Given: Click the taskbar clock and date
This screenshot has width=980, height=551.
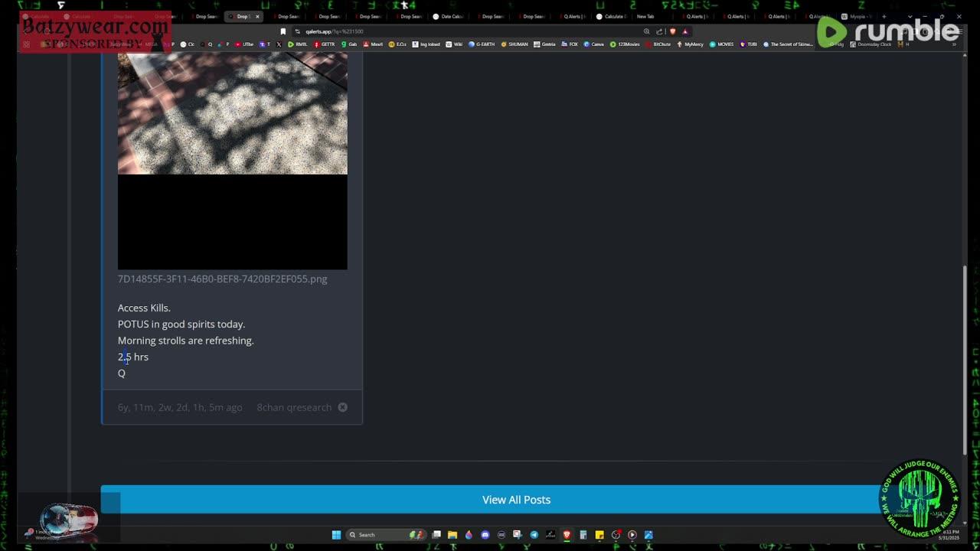Looking at the screenshot, I should [x=949, y=535].
